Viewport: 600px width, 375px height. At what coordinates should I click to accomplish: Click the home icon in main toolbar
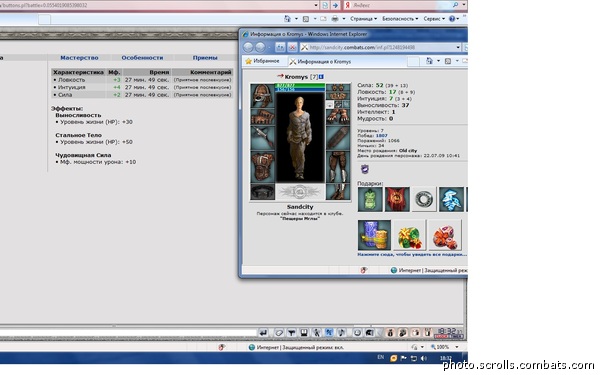(287, 19)
